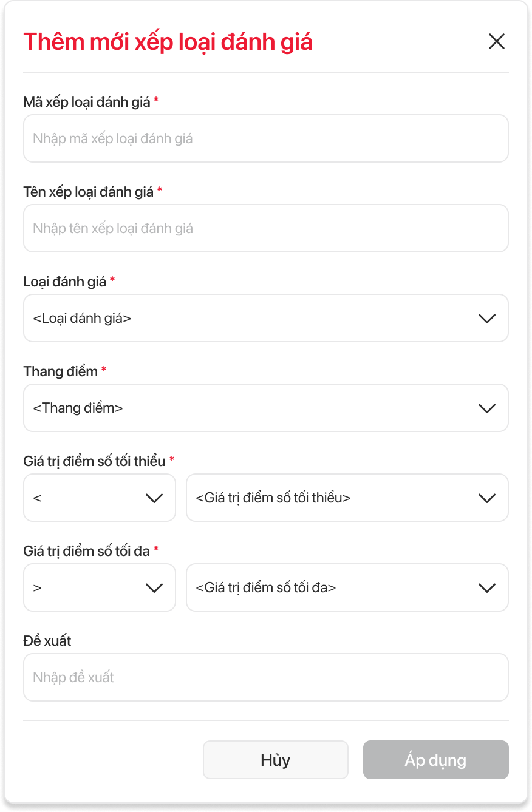Open the "<" comparison operator box
Viewport: 532px width, 812px height.
[x=85, y=498]
